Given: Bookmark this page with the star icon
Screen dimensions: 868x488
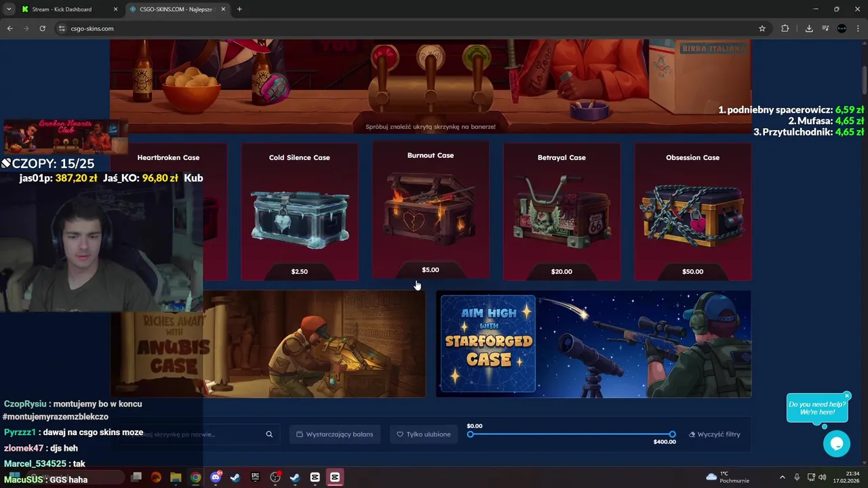Looking at the screenshot, I should [762, 28].
